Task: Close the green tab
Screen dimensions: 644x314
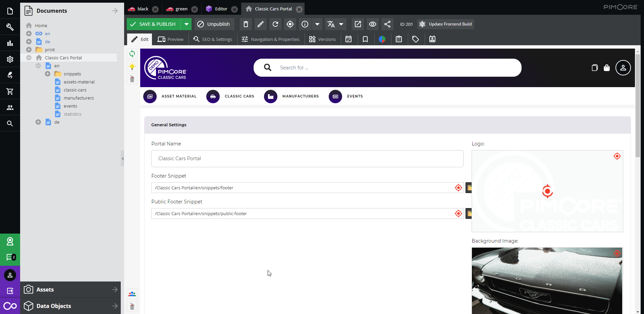Action: point(195,9)
